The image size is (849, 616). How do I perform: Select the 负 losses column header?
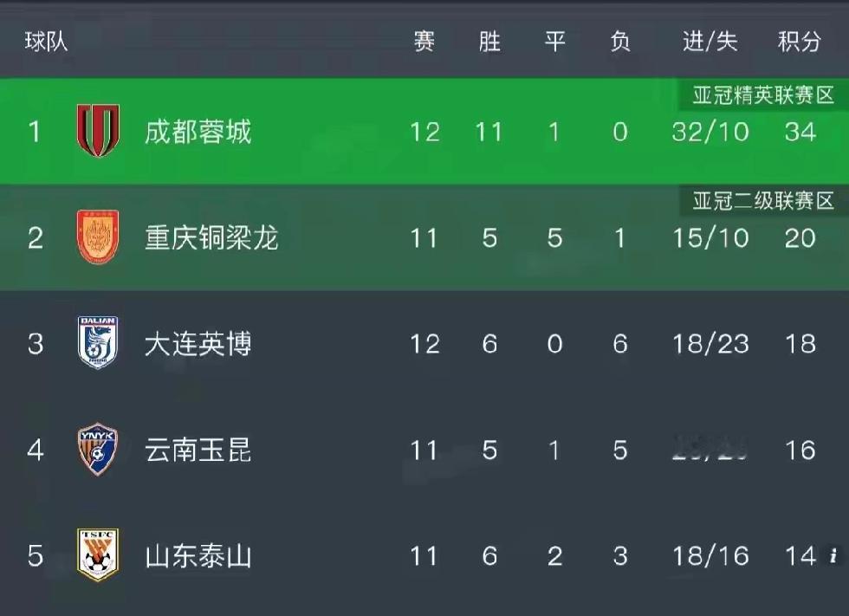(620, 41)
